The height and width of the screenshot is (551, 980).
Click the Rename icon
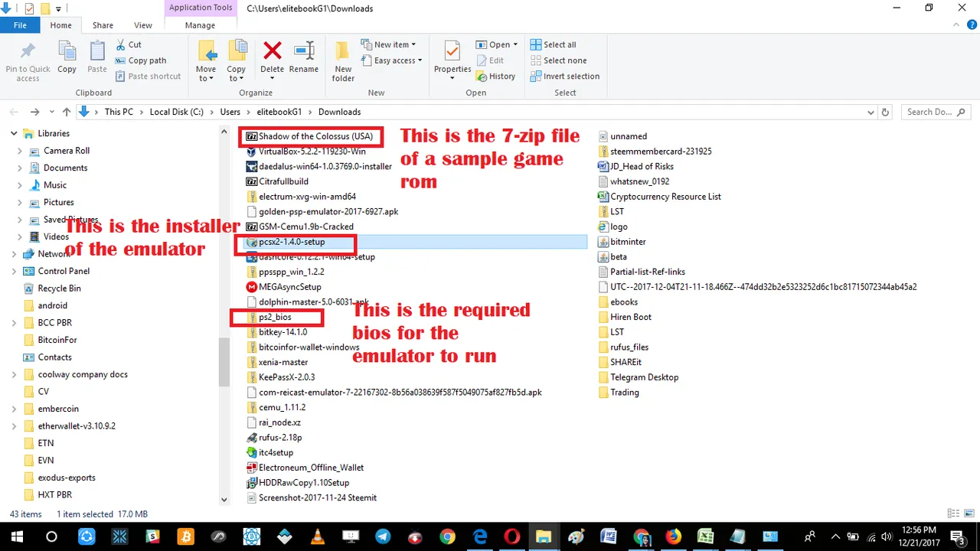tap(304, 51)
